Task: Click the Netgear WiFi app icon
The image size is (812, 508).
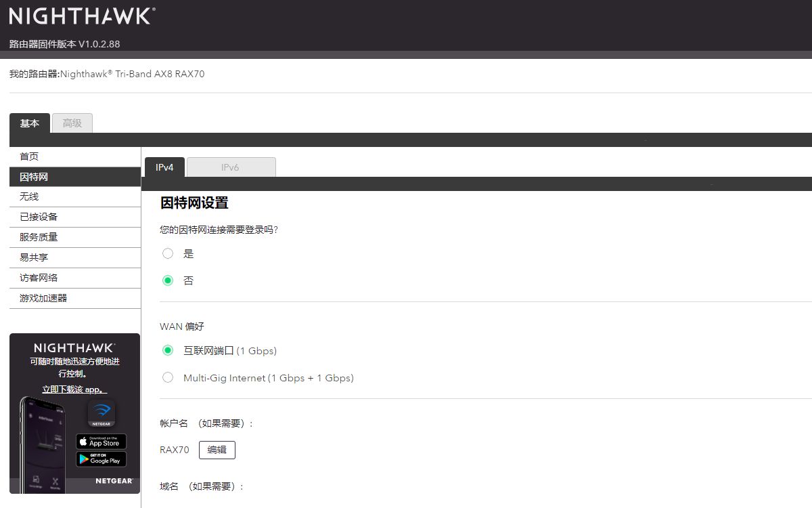Action: tap(101, 413)
